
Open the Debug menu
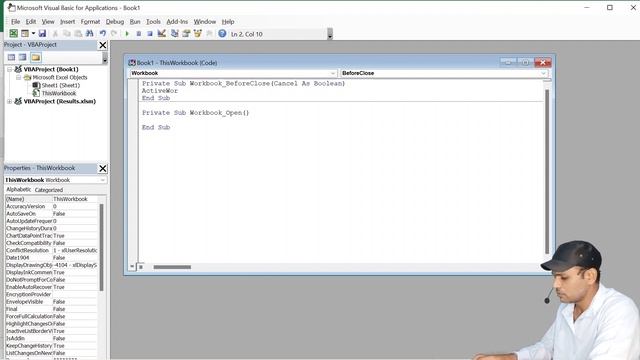point(115,22)
